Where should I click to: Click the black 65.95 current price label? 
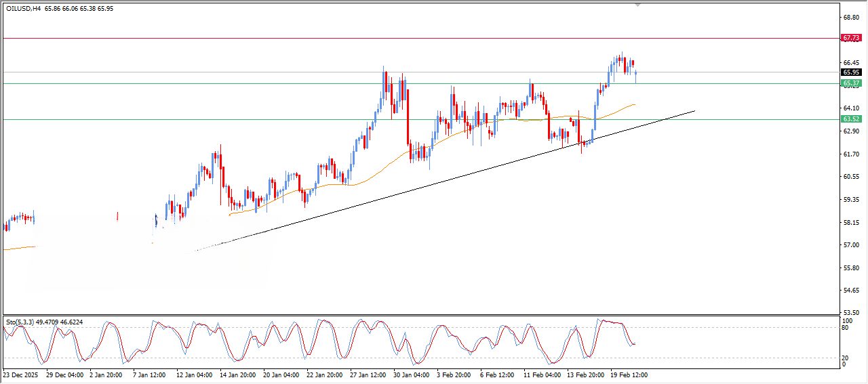(850, 72)
